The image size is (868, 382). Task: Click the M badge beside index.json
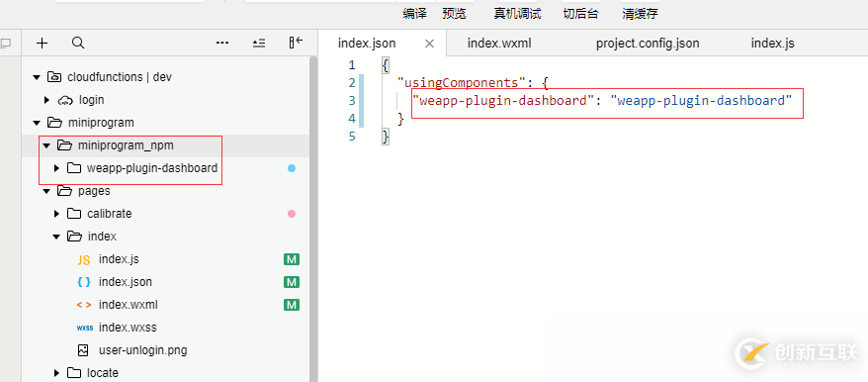click(292, 282)
